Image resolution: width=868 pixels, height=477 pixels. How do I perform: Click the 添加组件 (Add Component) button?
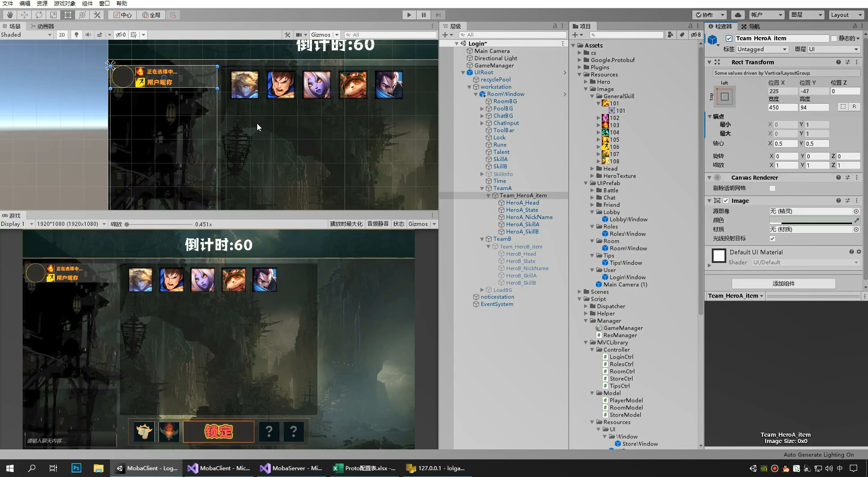pyautogui.click(x=783, y=284)
